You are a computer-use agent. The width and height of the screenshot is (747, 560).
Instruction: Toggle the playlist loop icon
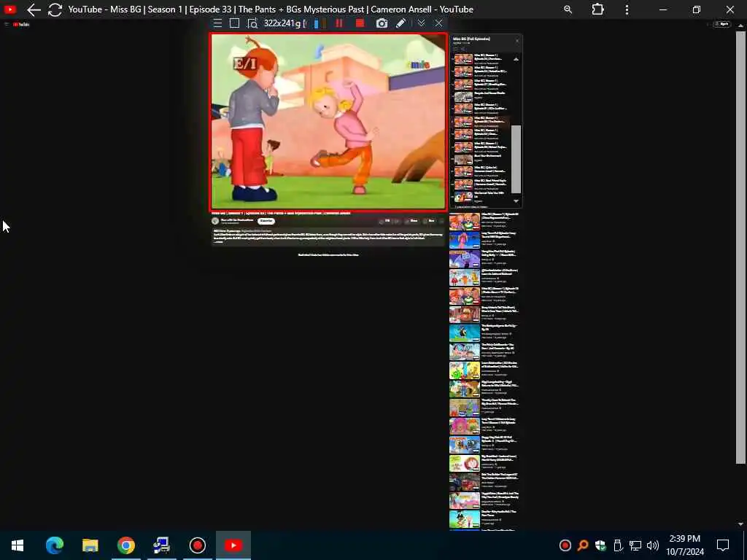pyautogui.click(x=455, y=49)
